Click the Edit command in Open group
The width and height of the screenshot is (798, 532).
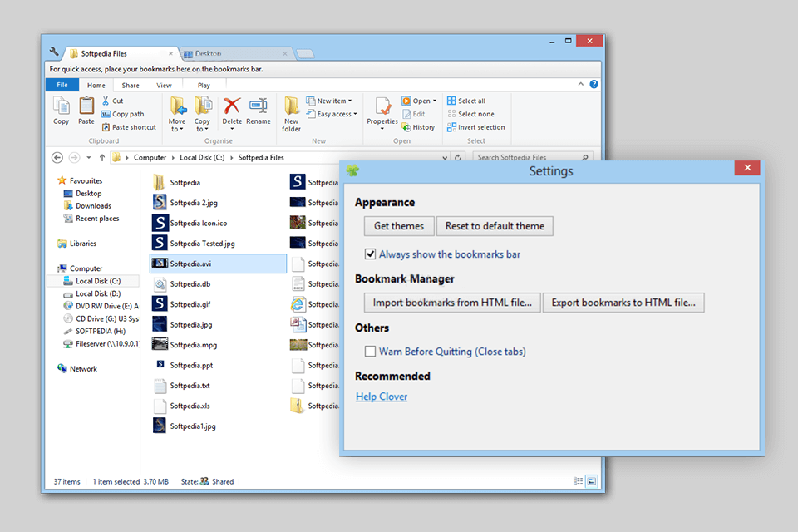coord(414,114)
